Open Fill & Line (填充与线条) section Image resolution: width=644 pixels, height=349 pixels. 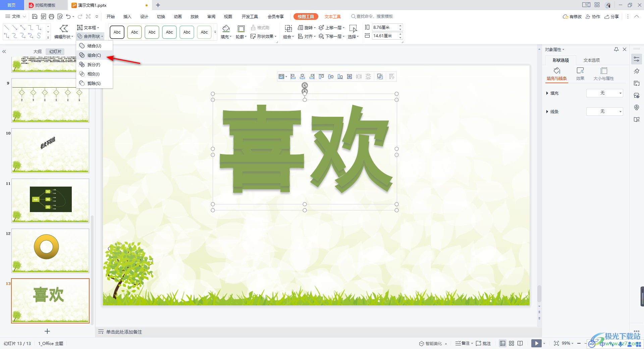[x=557, y=74]
